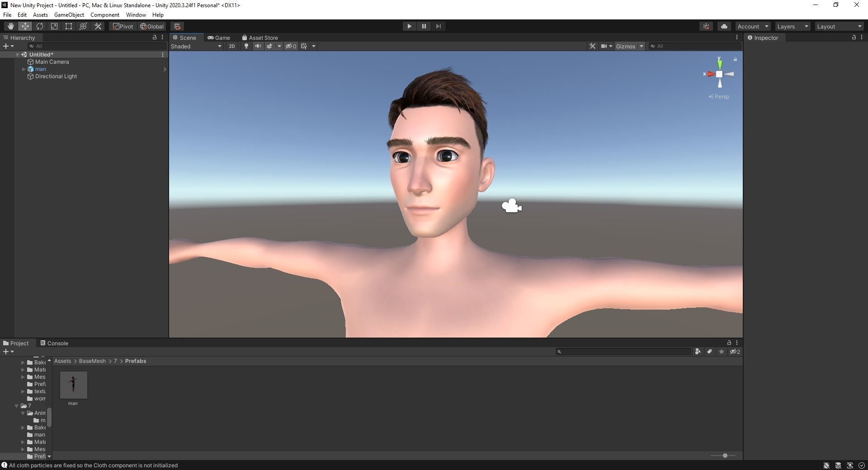The image size is (868, 470).
Task: Go to BaseMesh in breadcrumb path
Action: point(92,361)
